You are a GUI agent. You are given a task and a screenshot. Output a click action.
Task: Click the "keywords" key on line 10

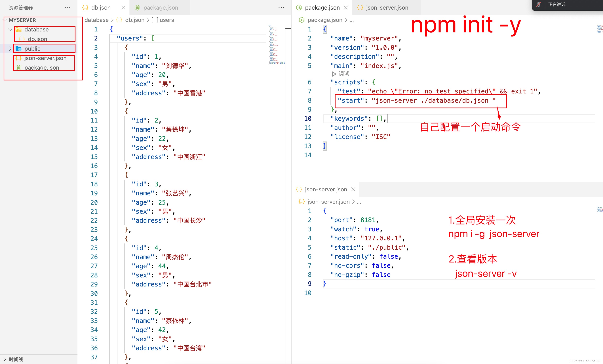[x=349, y=119]
